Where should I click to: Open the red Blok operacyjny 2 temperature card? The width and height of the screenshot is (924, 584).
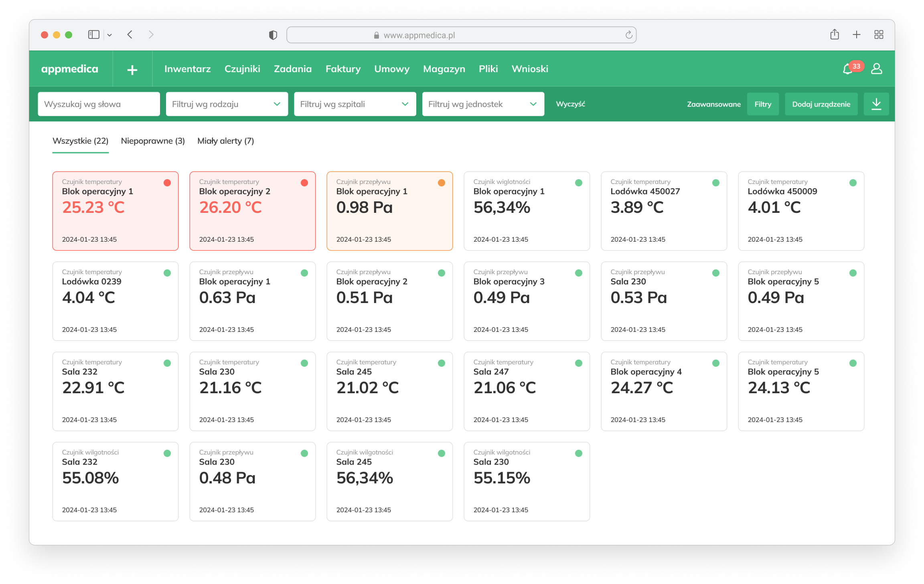point(252,211)
